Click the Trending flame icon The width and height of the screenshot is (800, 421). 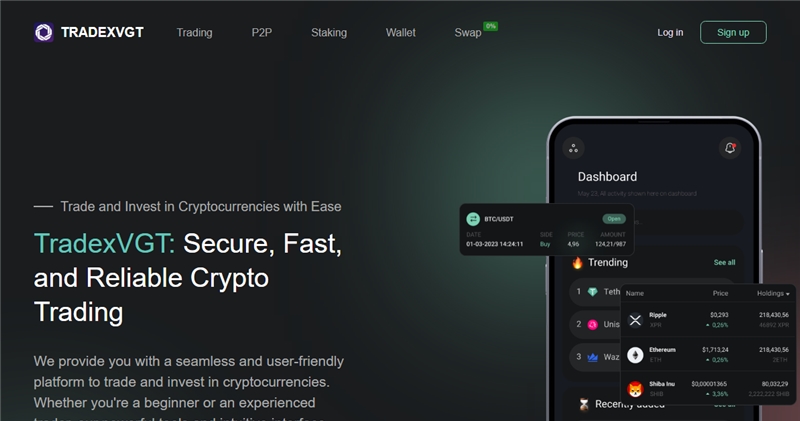(578, 262)
